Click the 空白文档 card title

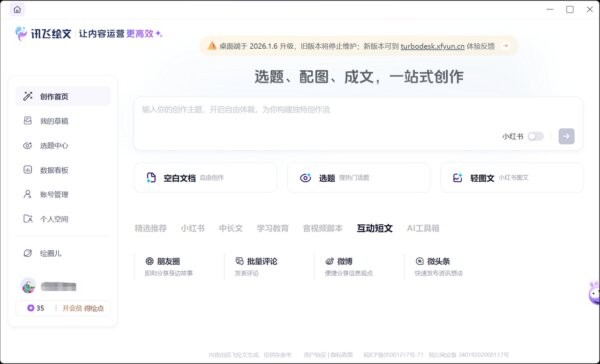pos(179,178)
